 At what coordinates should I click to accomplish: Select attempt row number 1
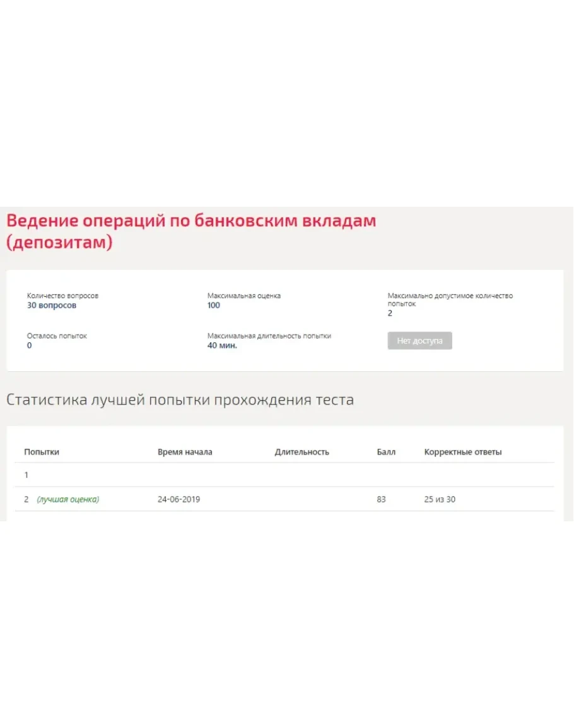tap(26, 475)
